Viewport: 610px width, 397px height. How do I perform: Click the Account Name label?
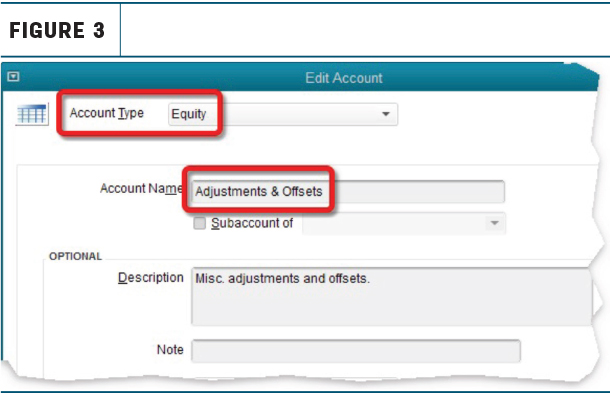(x=141, y=188)
